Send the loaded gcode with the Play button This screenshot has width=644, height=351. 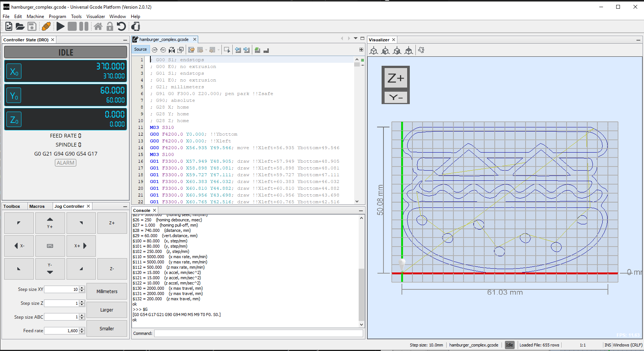pos(60,26)
